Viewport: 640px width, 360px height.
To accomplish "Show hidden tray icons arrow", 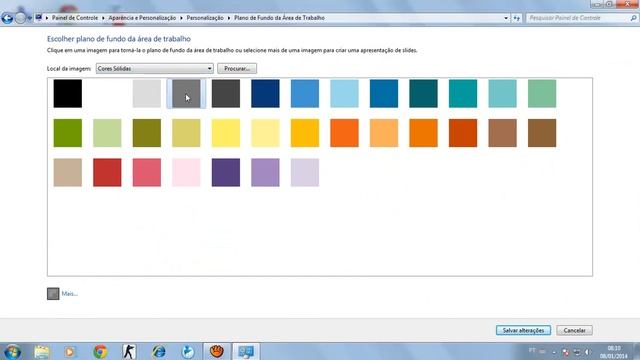I will click(554, 352).
